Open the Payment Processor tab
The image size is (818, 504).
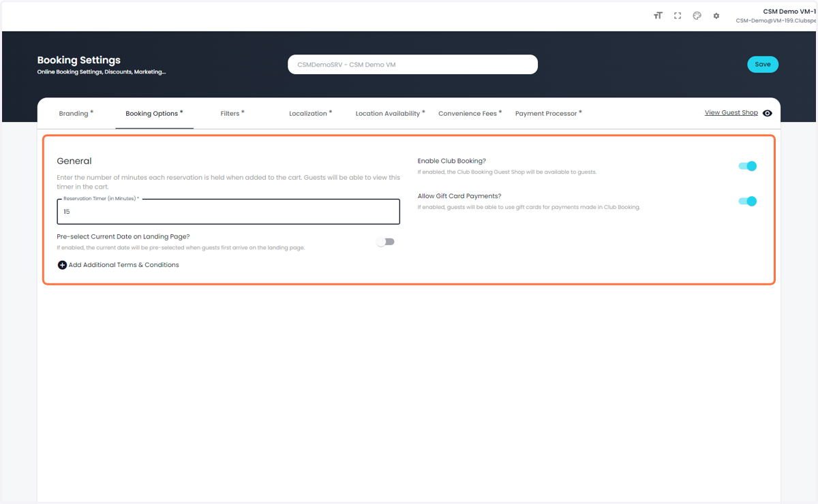[548, 114]
